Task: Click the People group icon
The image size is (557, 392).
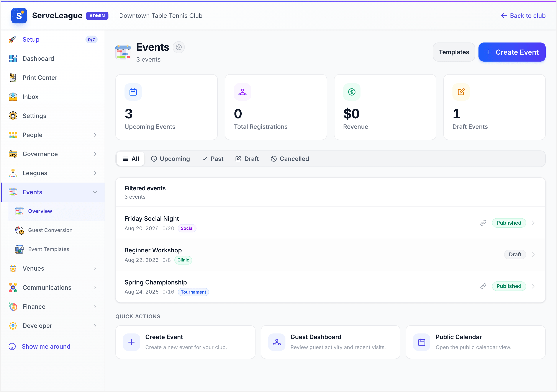Action: point(13,135)
